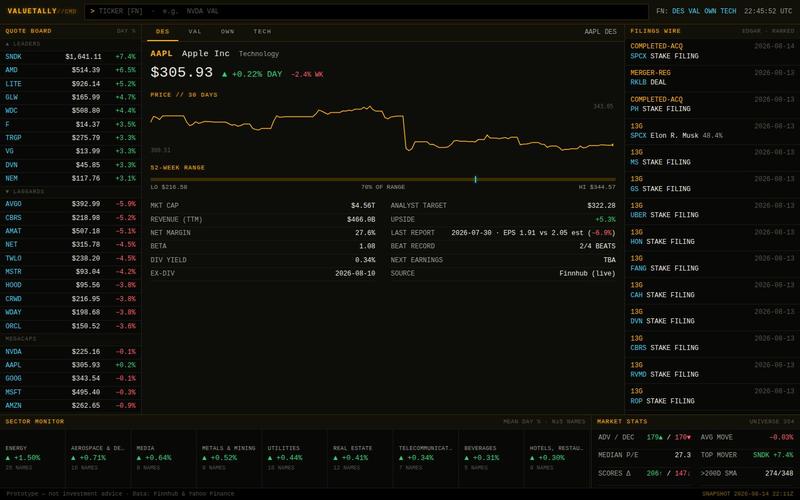Select MSTR ticker row
The width and height of the screenshot is (800, 500).
(x=71, y=272)
